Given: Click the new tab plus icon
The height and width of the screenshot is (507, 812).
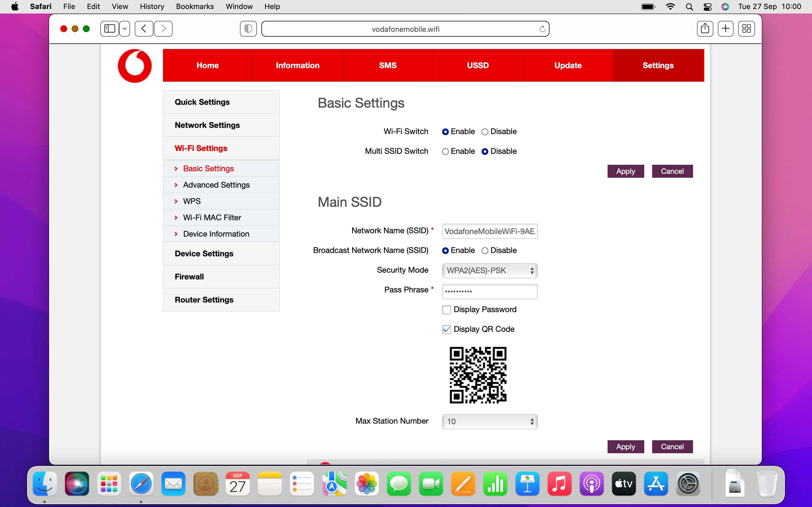Looking at the screenshot, I should coord(725,29).
